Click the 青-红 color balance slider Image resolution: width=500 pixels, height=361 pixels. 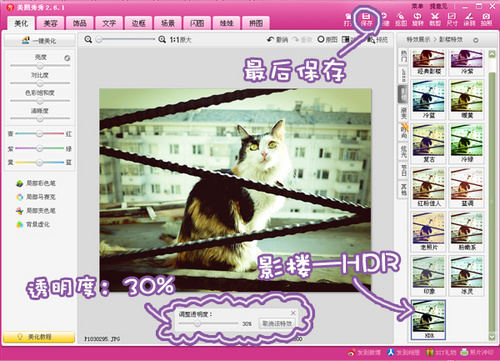40,134
